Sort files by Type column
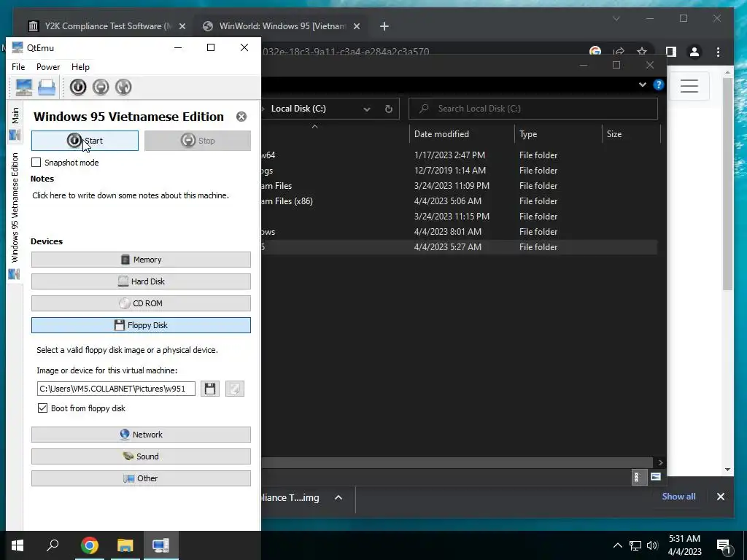 click(558, 134)
